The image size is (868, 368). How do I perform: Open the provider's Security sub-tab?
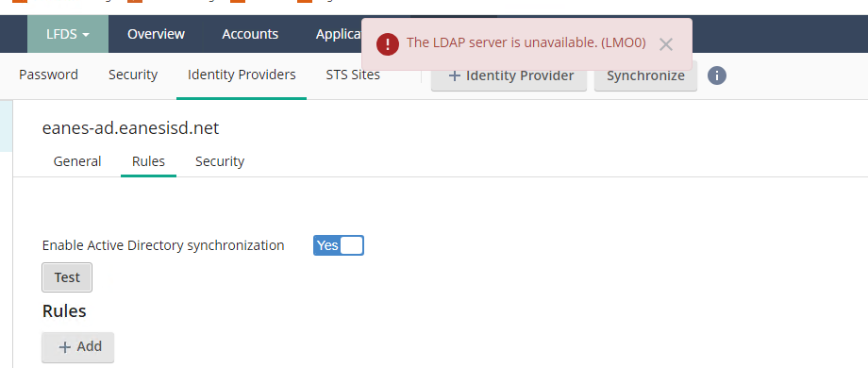220,161
